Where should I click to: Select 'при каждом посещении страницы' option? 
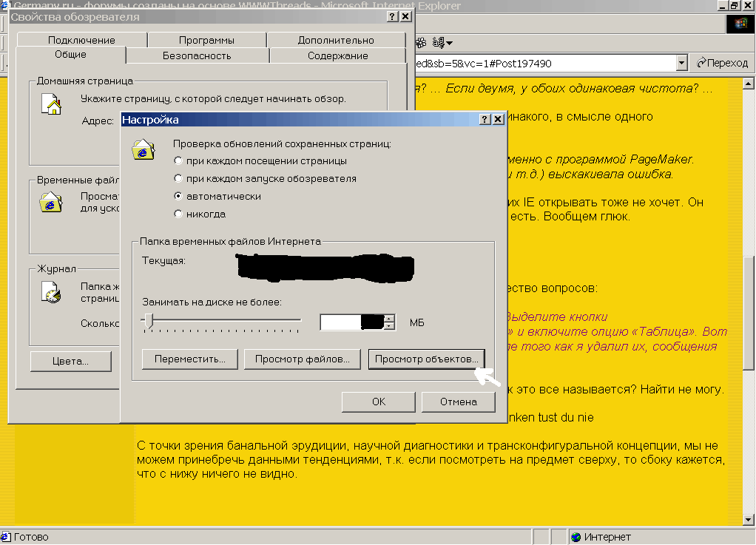click(x=178, y=160)
